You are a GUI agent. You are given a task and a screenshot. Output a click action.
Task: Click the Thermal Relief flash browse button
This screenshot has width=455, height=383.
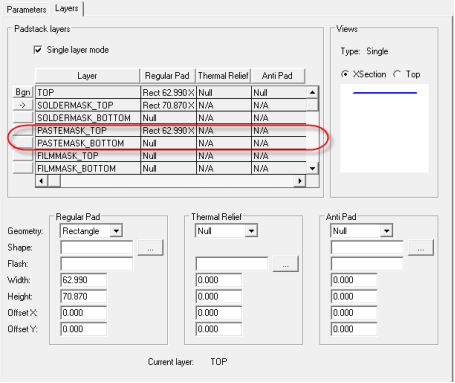tap(286, 264)
